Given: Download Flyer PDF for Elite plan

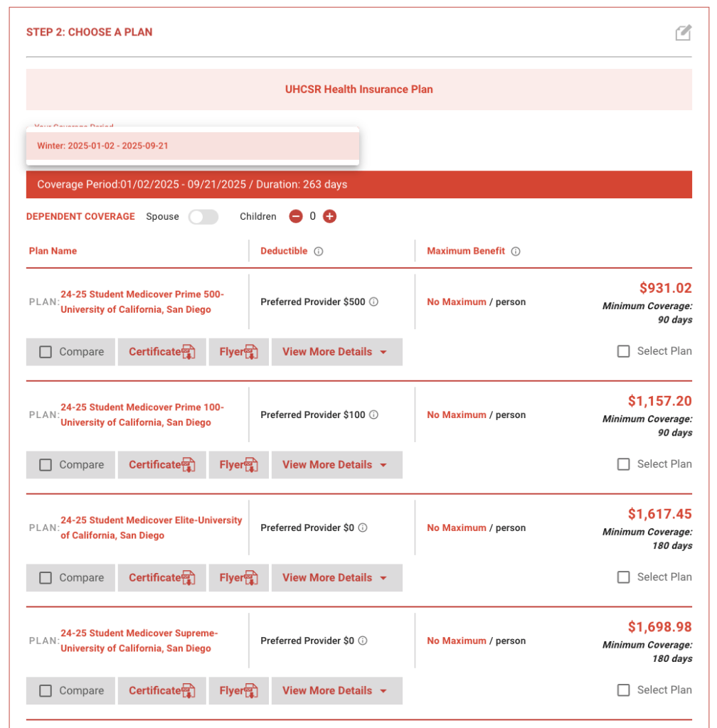Looking at the screenshot, I should tap(239, 577).
